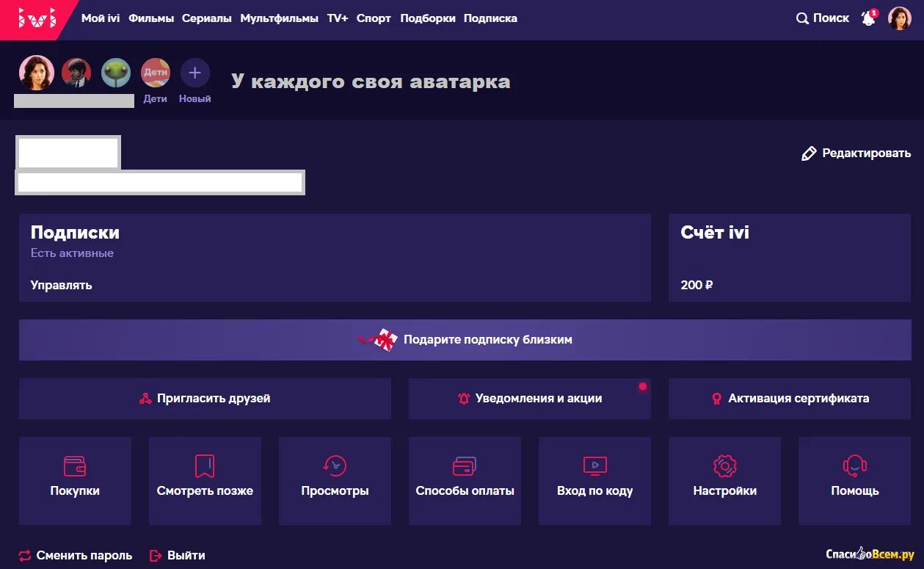Click the Дети profile label
Image resolution: width=924 pixels, height=569 pixels.
pyautogui.click(x=156, y=98)
